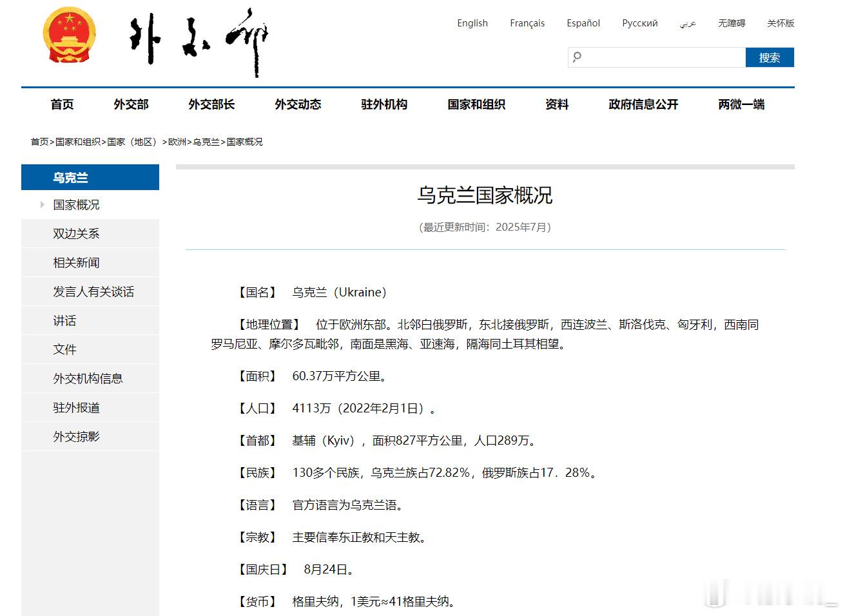Switch to the Español version
The width and height of the screenshot is (845, 616).
point(583,23)
